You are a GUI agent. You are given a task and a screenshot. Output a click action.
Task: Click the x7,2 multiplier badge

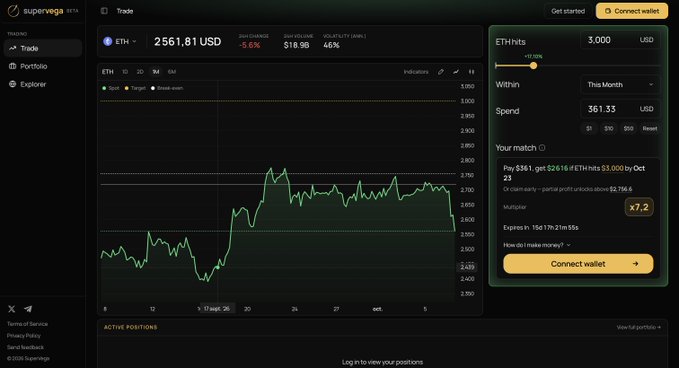click(639, 207)
